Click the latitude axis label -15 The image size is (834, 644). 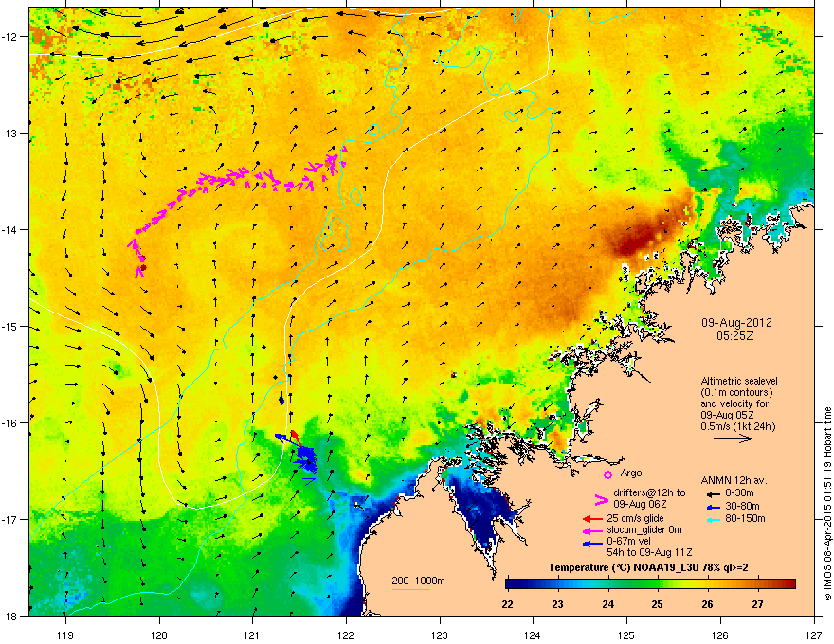coord(9,327)
